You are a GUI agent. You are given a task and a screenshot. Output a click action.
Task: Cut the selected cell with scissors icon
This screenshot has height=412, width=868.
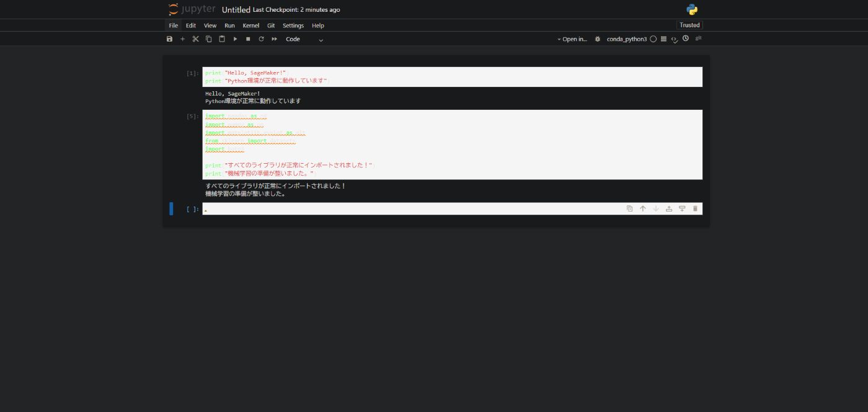pyautogui.click(x=195, y=39)
